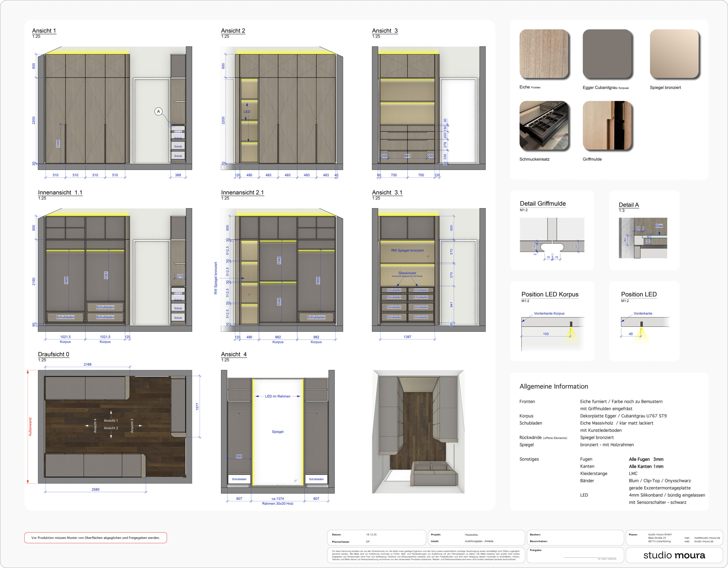Viewport: 728px width, 568px height.
Task: Select the Eiche Fronten wood swatch
Action: (x=543, y=54)
